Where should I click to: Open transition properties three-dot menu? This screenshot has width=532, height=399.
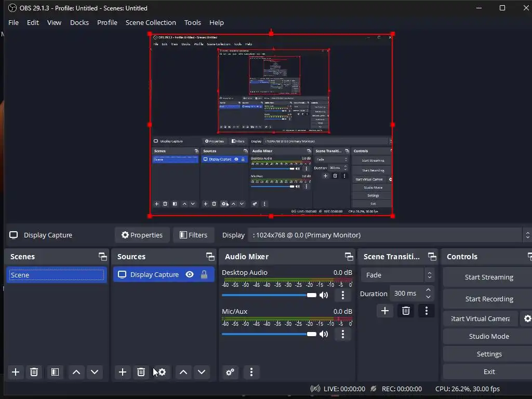pos(427,311)
